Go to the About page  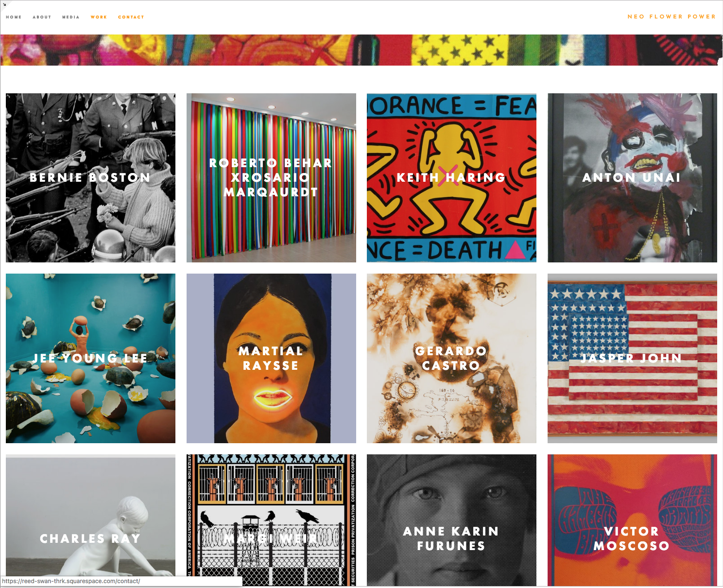42,17
